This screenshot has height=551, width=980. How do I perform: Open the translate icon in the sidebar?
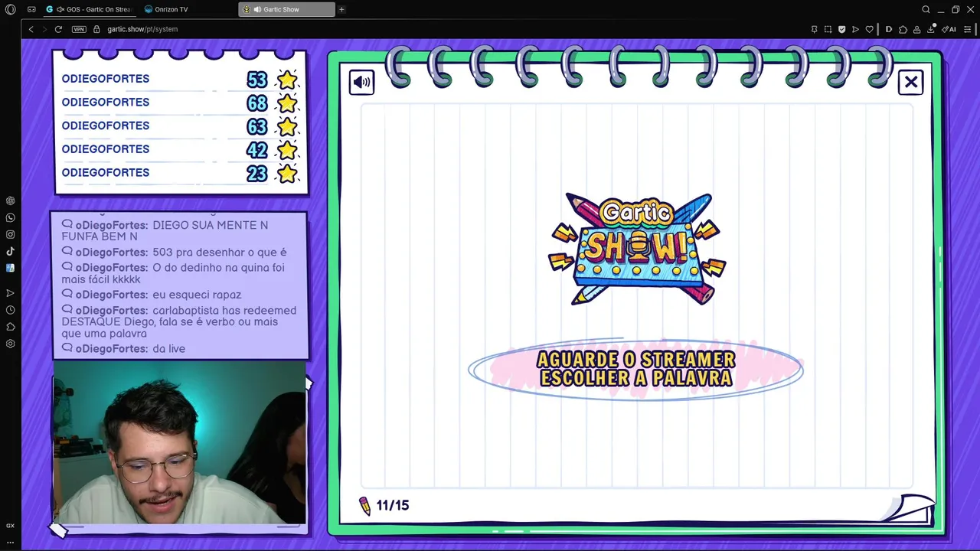(10, 268)
